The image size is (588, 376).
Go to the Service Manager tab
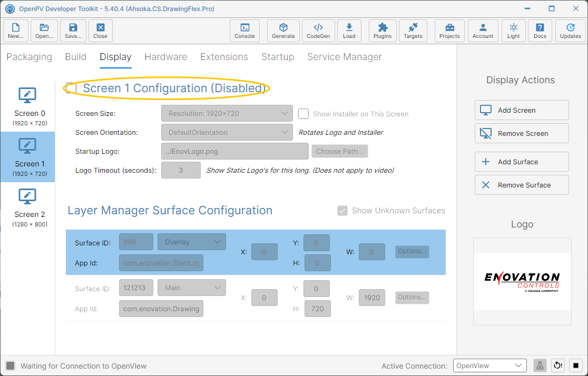(x=344, y=56)
